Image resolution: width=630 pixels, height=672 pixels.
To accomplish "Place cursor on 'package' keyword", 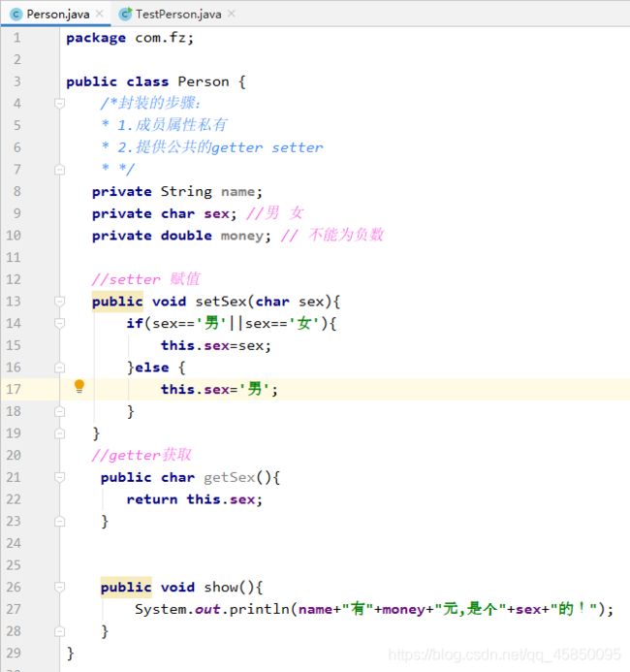I will [96, 38].
